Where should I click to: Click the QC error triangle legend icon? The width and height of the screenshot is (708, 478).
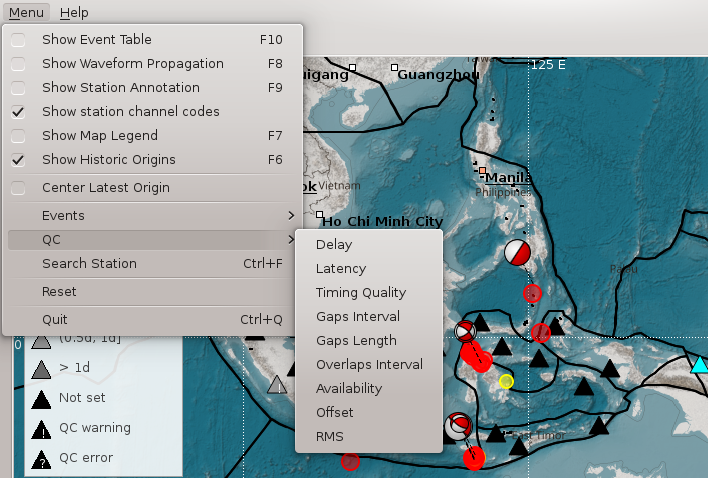[41, 459]
